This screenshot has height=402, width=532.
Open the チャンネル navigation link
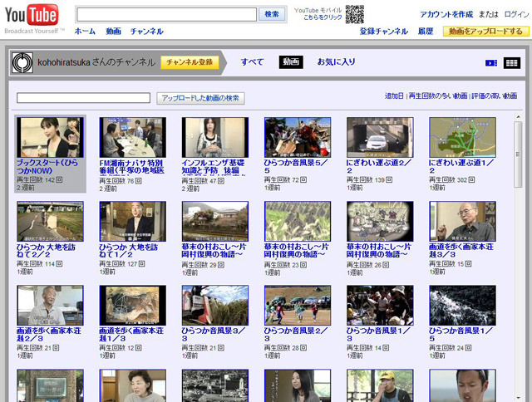click(147, 32)
